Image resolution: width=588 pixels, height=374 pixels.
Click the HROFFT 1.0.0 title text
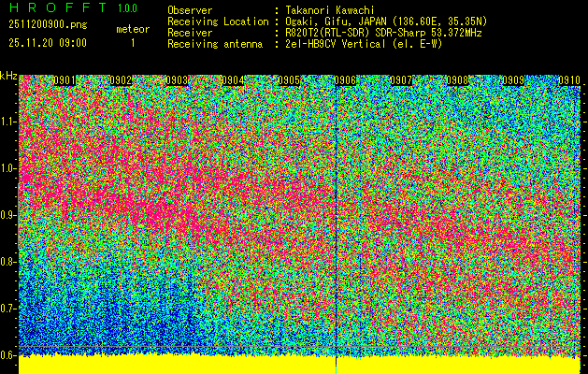(74, 7)
